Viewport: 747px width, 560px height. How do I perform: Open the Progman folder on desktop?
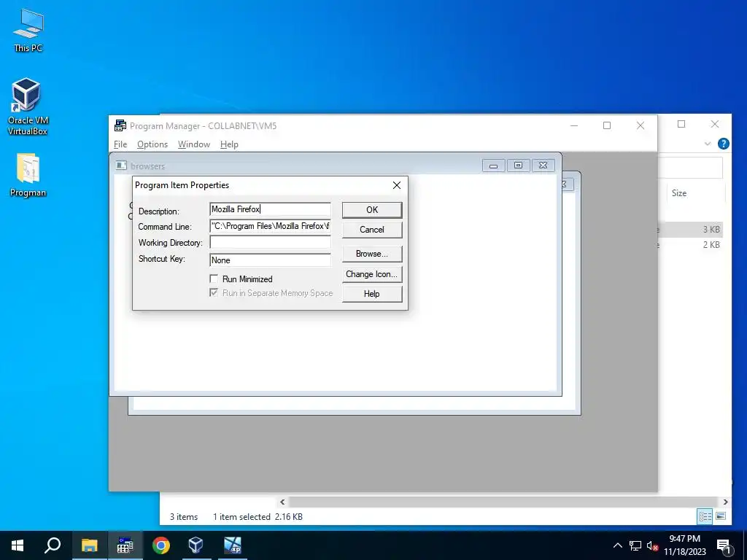(x=28, y=175)
